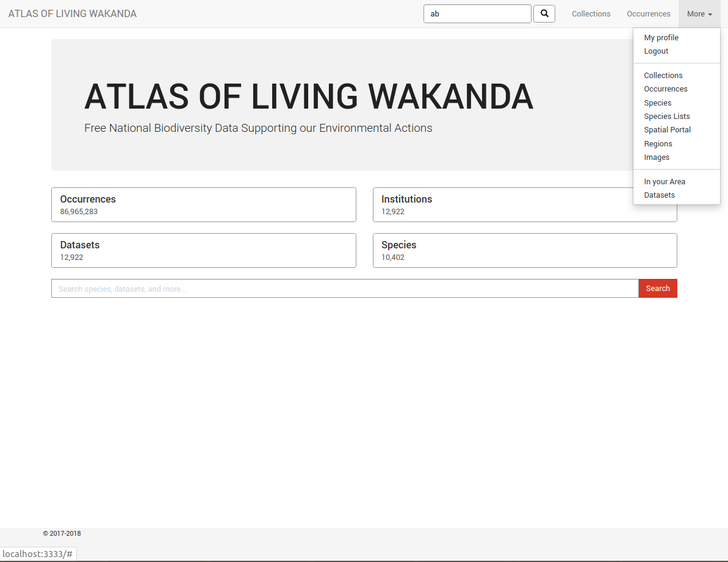Open Occurrences in the top navbar
Image resolution: width=728 pixels, height=562 pixels.
point(649,14)
